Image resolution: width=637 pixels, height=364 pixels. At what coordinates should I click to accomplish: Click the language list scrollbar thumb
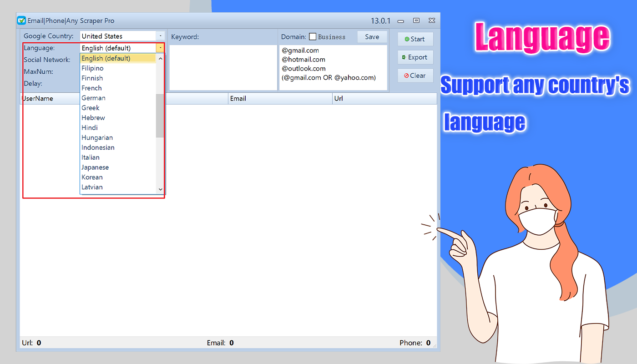coord(160,116)
